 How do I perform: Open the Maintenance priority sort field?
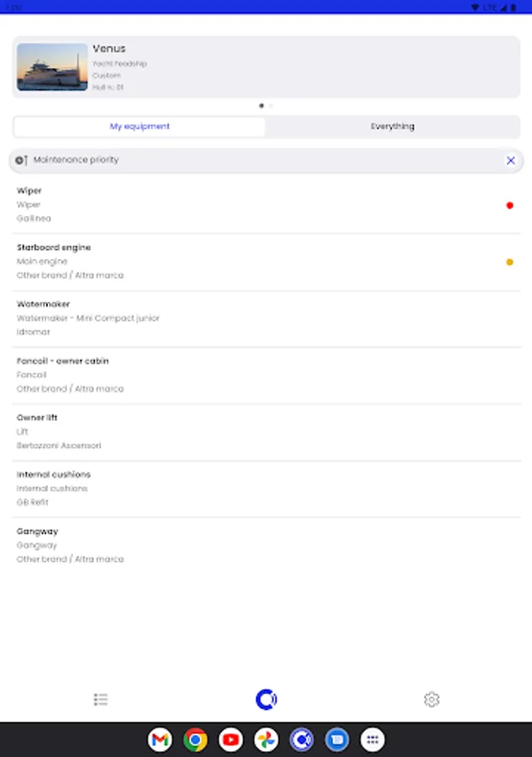coord(252,160)
